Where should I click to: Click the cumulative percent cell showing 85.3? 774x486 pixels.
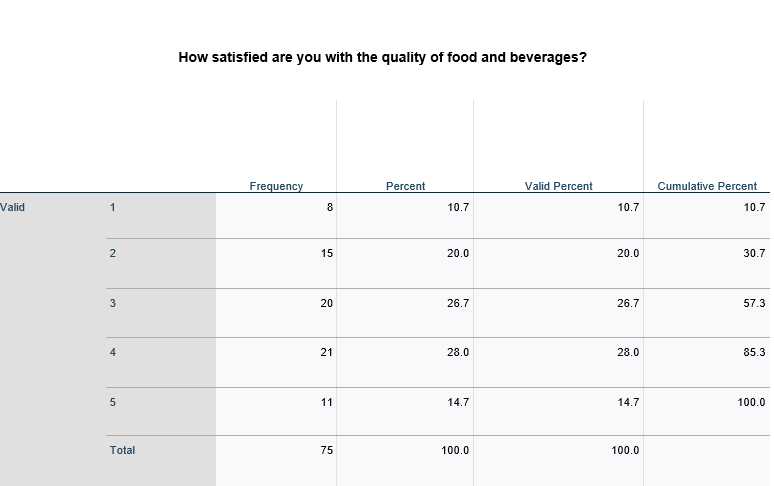[754, 353]
